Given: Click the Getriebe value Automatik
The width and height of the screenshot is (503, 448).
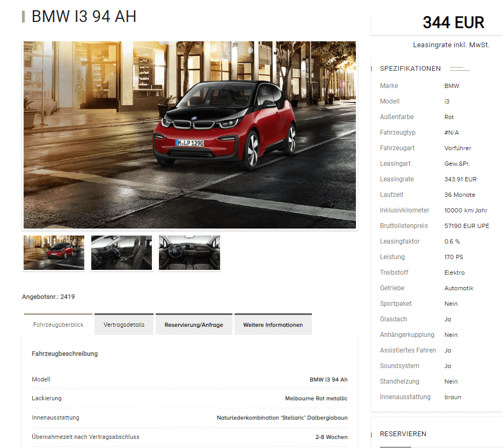Looking at the screenshot, I should click(459, 288).
